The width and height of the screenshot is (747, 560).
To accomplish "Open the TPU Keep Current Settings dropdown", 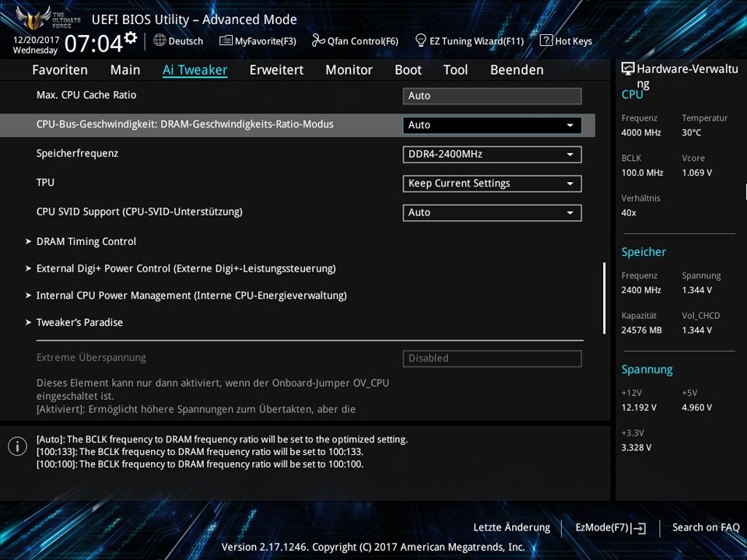I will pyautogui.click(x=492, y=184).
